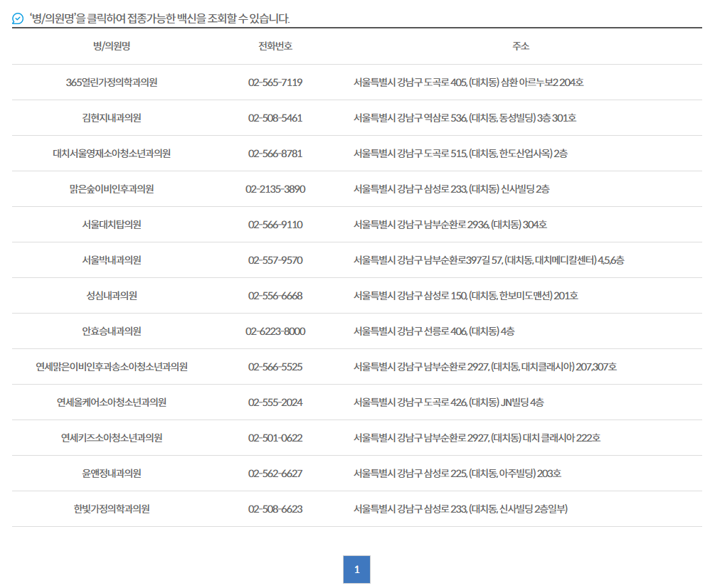Select address 도곡로 405 삼환 아르누보2 204호
The image size is (710, 588).
pyautogui.click(x=469, y=82)
